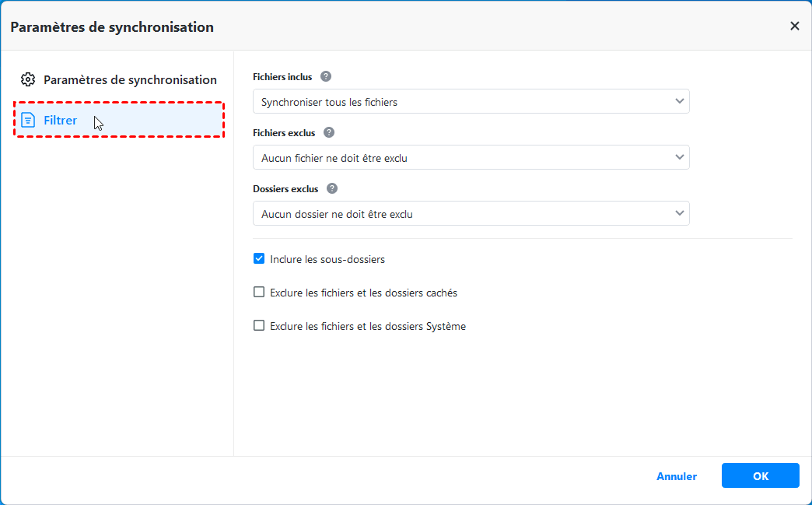Enable Exclure les fichiers et dossiers cachés
The image size is (812, 505).
coord(260,293)
